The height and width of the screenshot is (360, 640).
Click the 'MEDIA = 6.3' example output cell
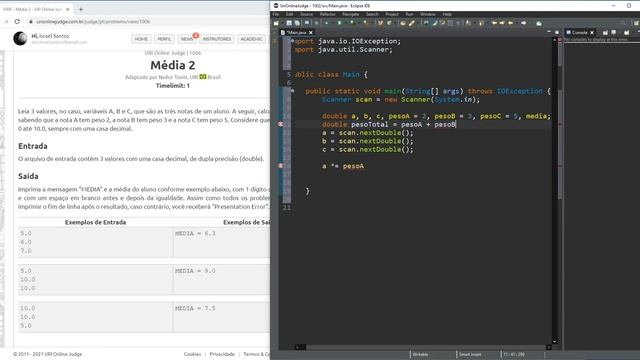click(x=221, y=242)
